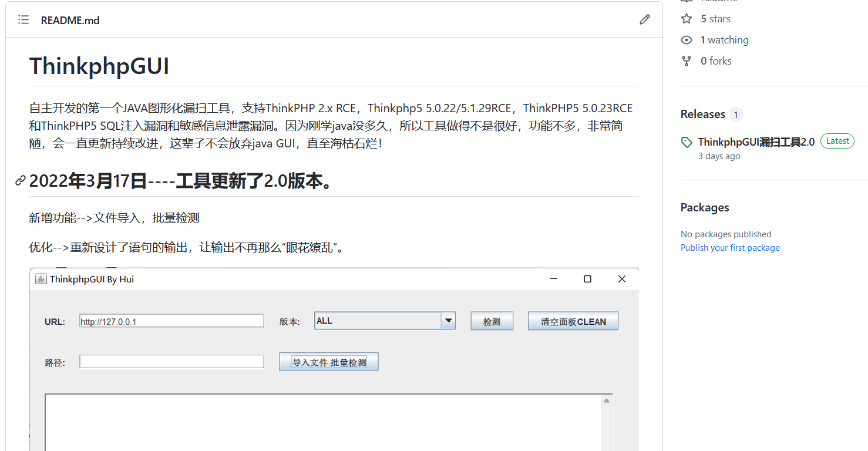The width and height of the screenshot is (868, 451).
Task: Click Publish your first package
Action: coord(730,248)
